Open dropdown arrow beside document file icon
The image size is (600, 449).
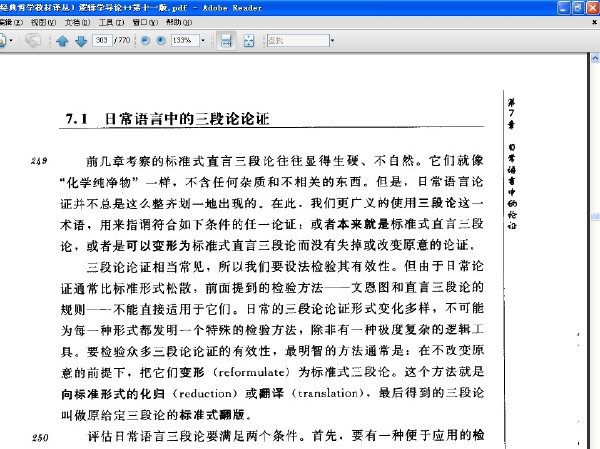[11, 40]
